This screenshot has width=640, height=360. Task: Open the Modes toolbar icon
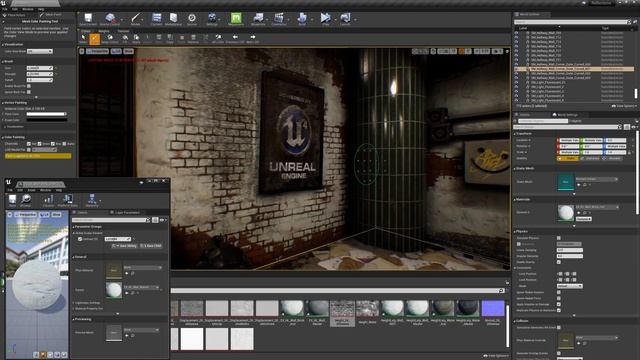click(x=136, y=19)
